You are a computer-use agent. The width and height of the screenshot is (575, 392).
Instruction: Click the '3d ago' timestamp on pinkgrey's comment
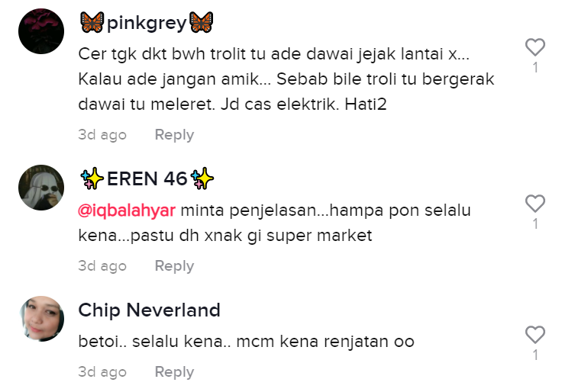(x=102, y=135)
